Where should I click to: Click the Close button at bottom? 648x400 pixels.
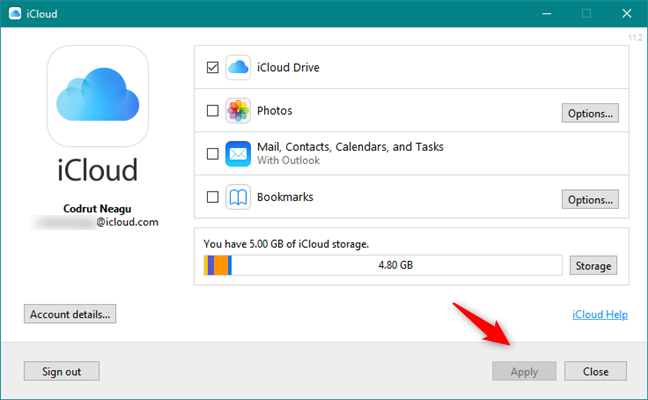coord(596,371)
